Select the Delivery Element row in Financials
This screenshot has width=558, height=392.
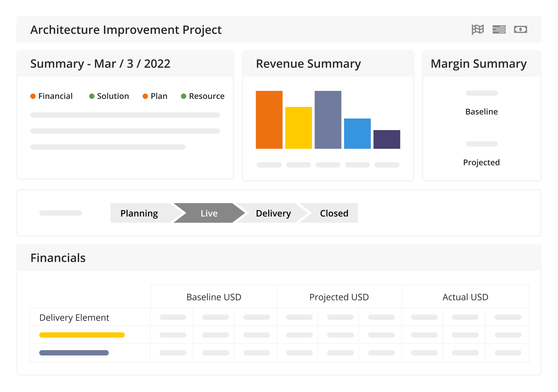[74, 317]
